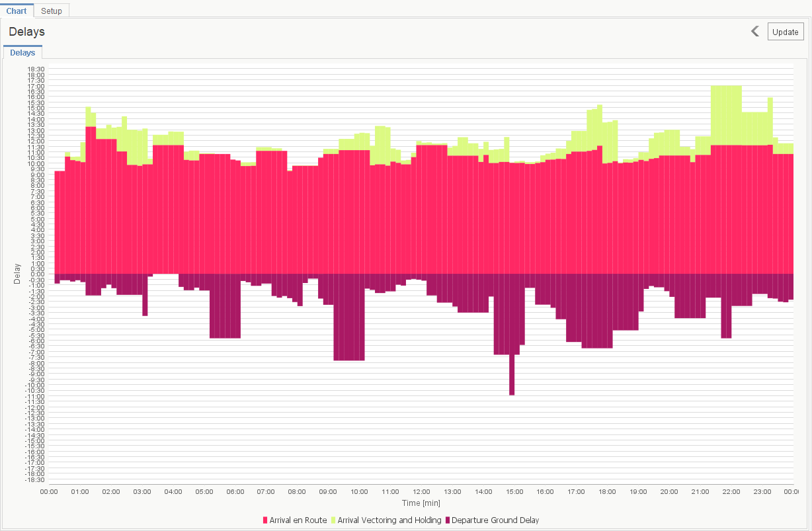Toggle the Departure Ground Delay series label
Viewport: 812px width, 531px height.
495,520
